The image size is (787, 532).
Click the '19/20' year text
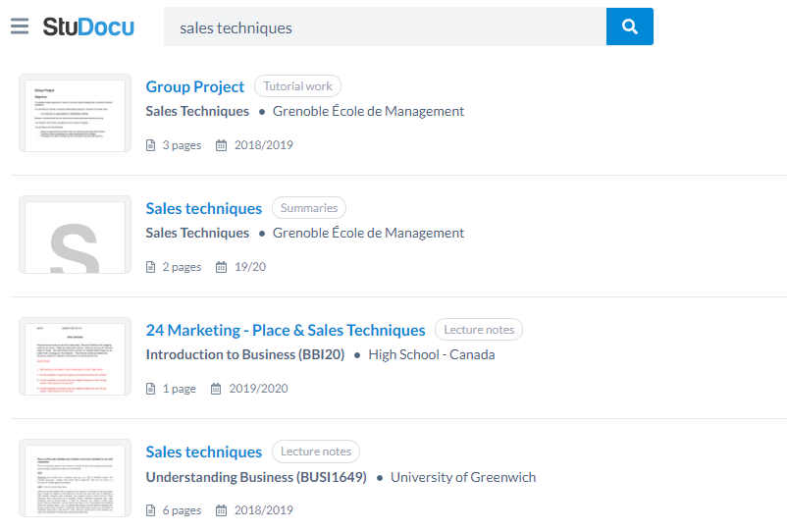(250, 267)
